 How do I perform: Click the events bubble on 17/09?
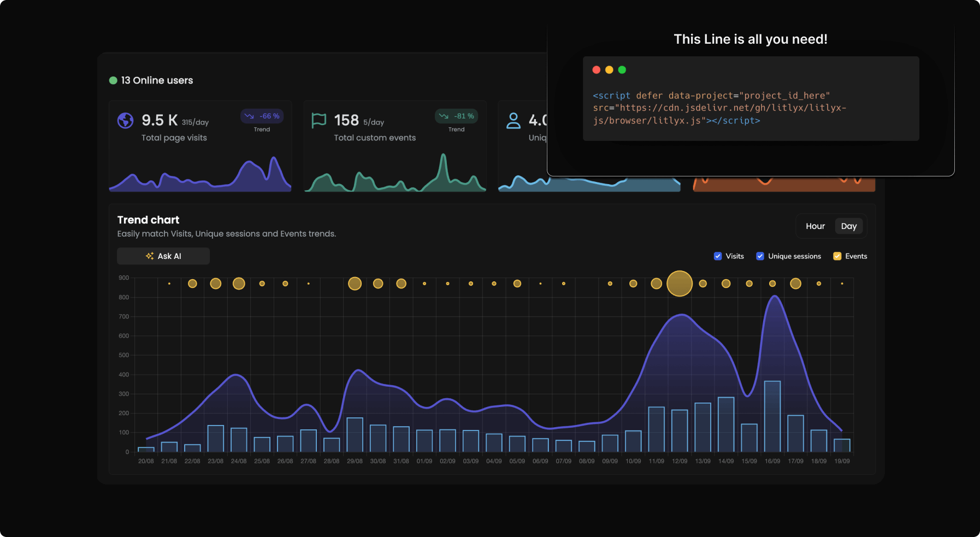click(x=795, y=284)
